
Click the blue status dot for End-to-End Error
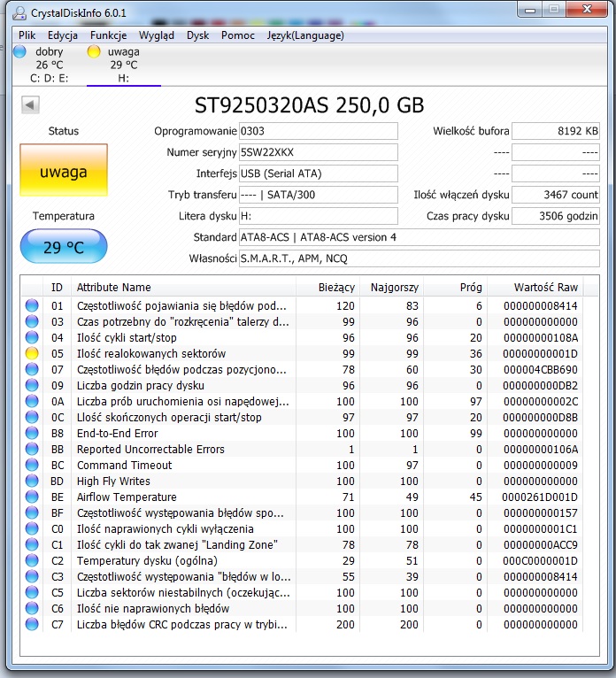coord(32,433)
